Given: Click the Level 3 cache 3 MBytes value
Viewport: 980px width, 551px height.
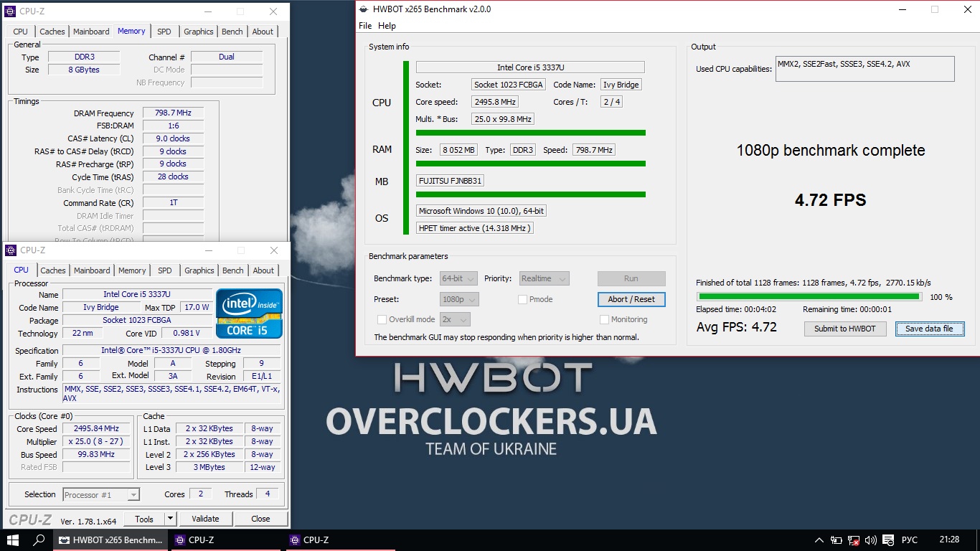Looking at the screenshot, I should [209, 467].
